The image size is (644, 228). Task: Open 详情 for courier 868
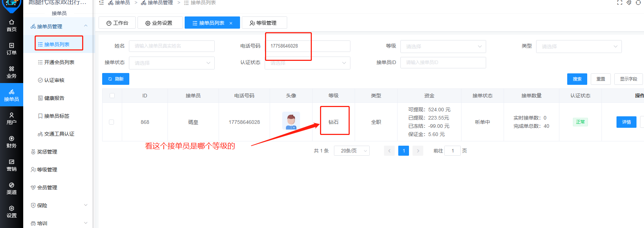(626, 122)
